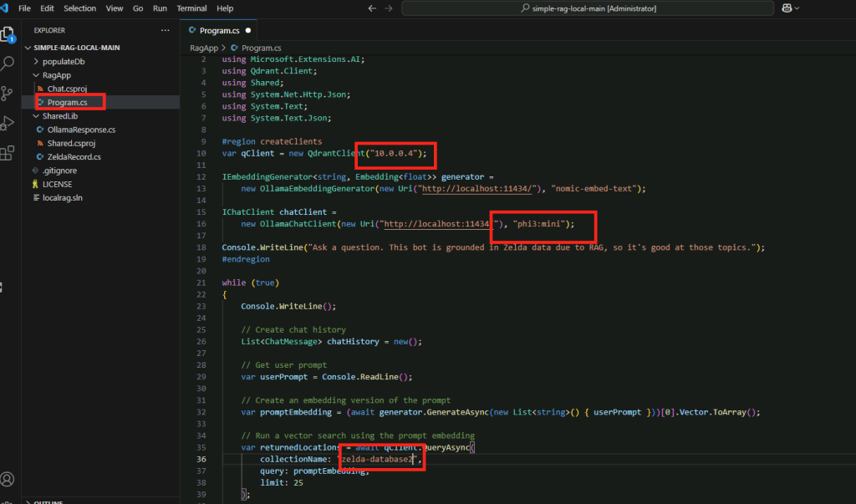This screenshot has width=856, height=504.
Task: Click the EXPLORER panel title
Action: [x=49, y=31]
